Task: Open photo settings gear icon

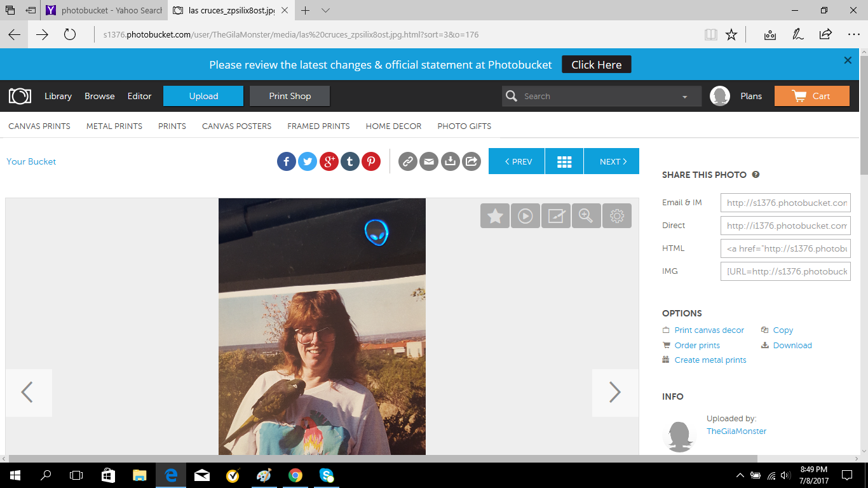Action: point(616,216)
